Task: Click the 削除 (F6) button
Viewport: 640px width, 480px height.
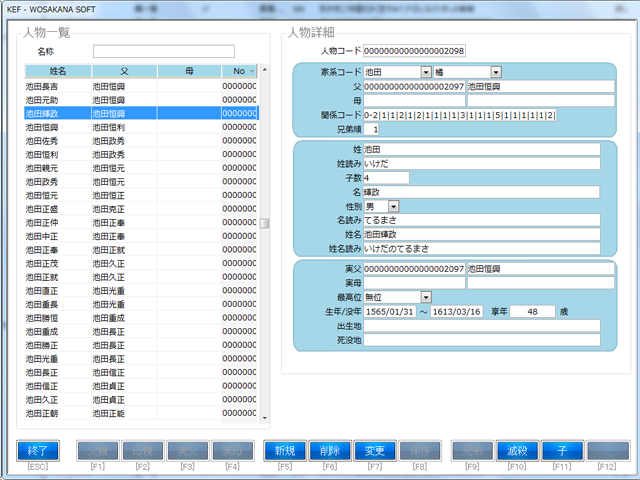Action: pos(330,451)
